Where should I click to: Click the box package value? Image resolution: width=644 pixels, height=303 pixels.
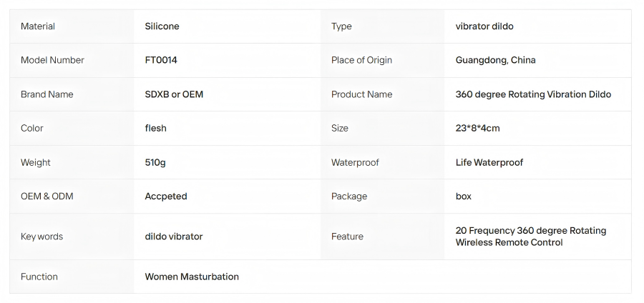(x=463, y=197)
